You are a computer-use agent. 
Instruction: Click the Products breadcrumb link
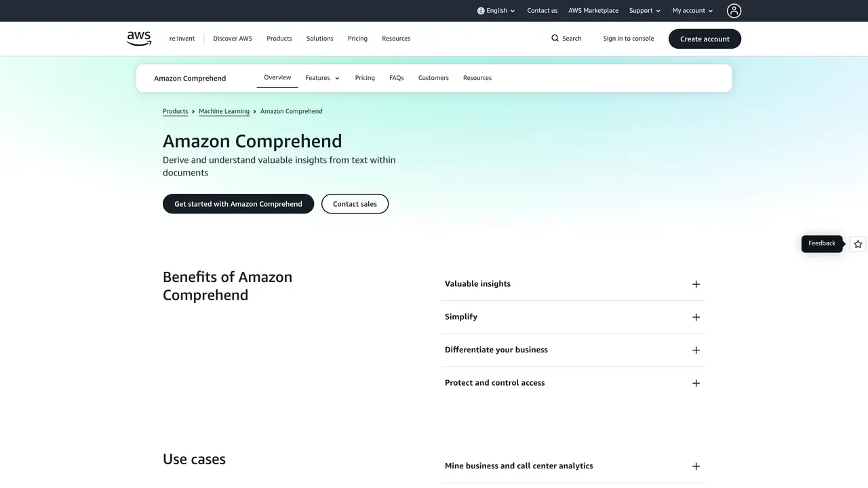(175, 111)
